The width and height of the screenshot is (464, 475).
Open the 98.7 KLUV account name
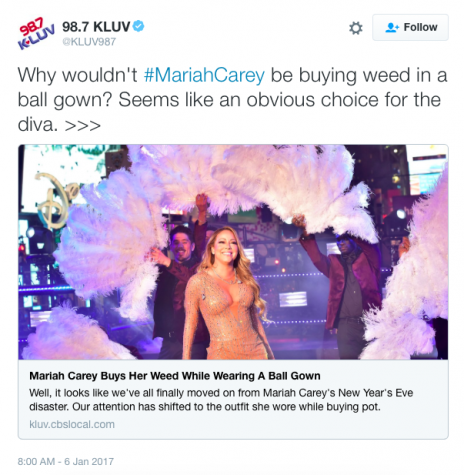click(96, 27)
